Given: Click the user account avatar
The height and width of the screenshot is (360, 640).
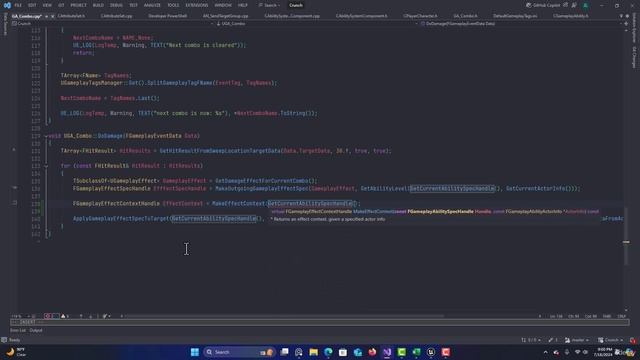Looking at the screenshot, I should click(x=585, y=5).
